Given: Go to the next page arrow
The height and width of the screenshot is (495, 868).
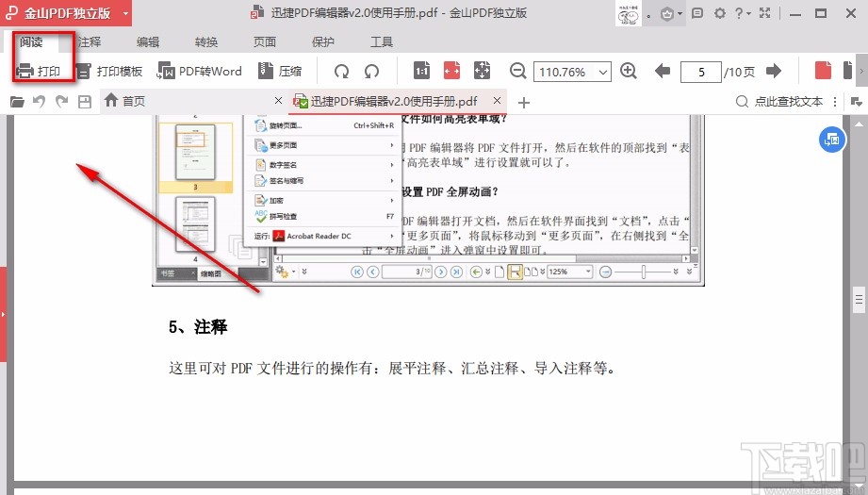Looking at the screenshot, I should tap(774, 71).
